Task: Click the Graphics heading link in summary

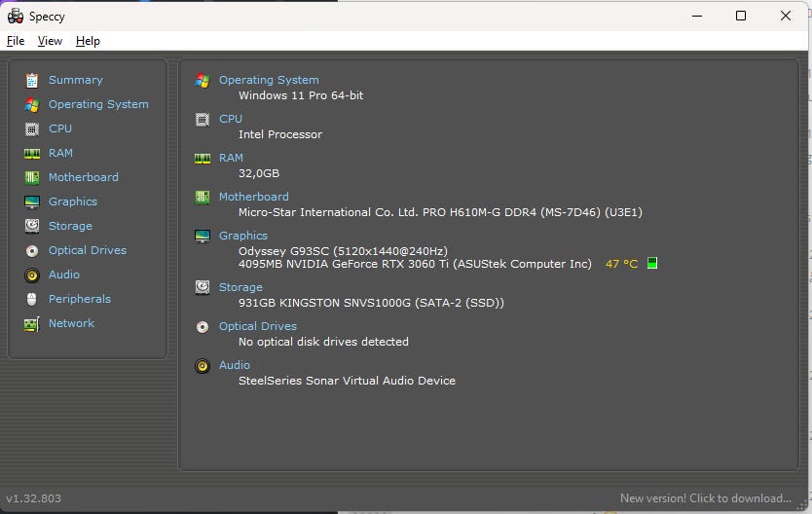Action: [243, 235]
